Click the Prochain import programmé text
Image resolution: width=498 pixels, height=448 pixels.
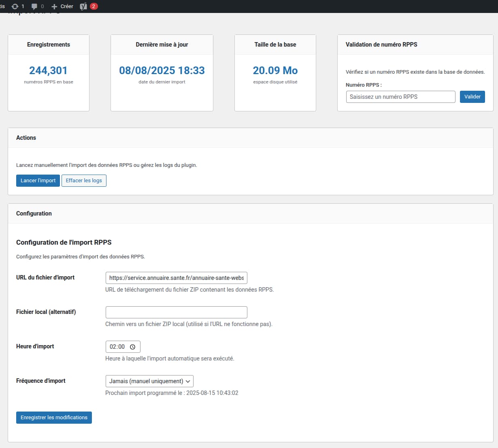[x=172, y=393]
